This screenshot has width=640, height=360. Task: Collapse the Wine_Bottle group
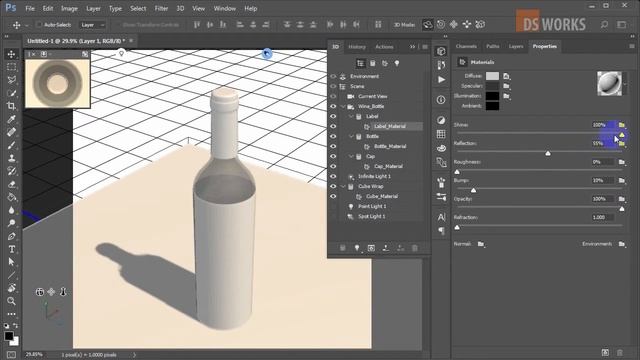[x=343, y=107]
